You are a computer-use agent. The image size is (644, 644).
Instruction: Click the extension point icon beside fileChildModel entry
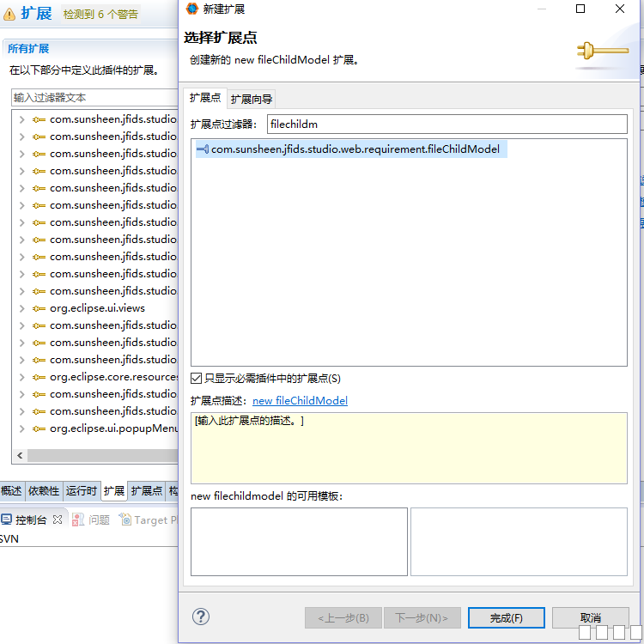[203, 149]
